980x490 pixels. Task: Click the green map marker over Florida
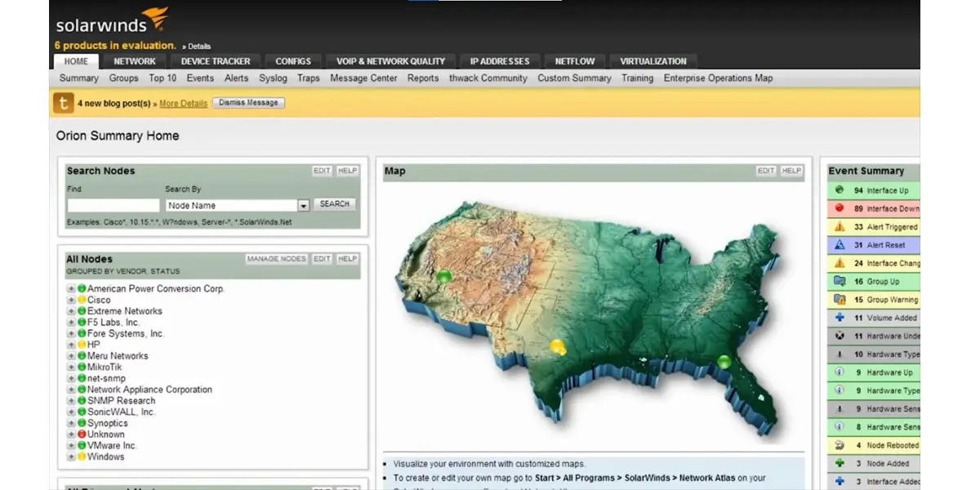[724, 361]
